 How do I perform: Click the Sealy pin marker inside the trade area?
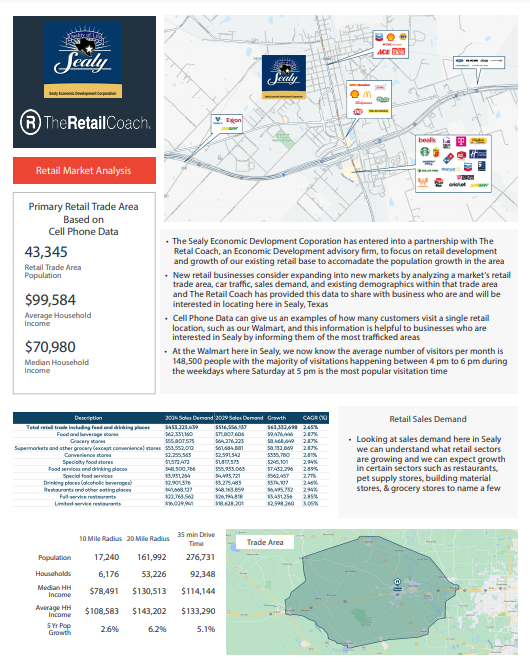click(x=397, y=585)
